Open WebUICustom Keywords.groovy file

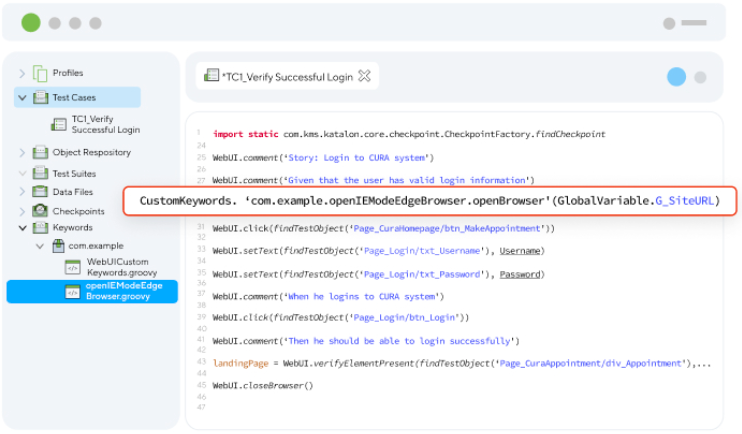click(122, 267)
